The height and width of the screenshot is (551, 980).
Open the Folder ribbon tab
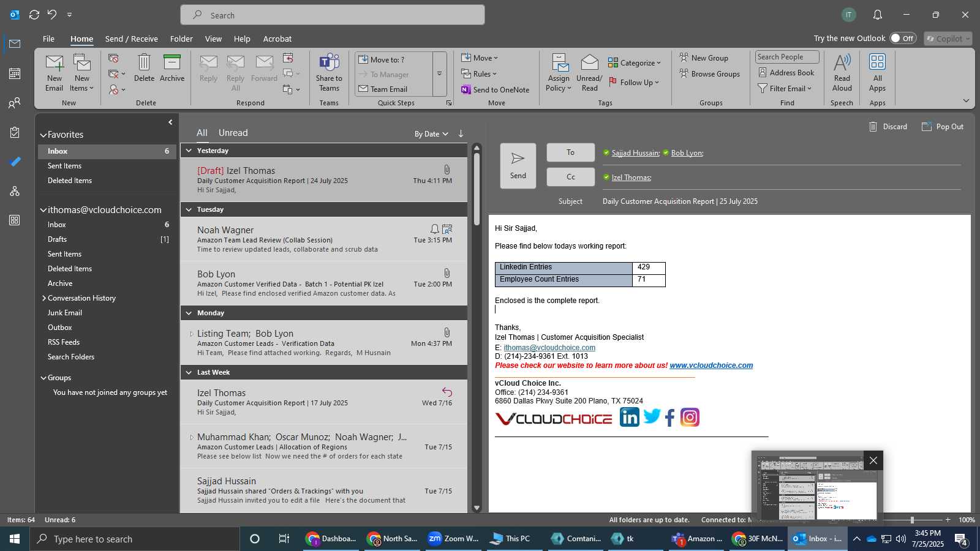click(181, 39)
